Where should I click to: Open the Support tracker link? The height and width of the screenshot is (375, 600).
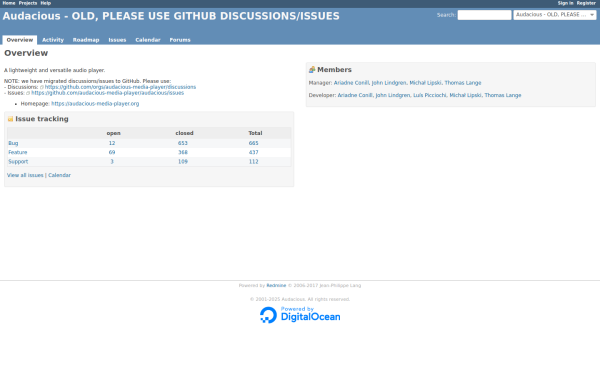pos(18,161)
